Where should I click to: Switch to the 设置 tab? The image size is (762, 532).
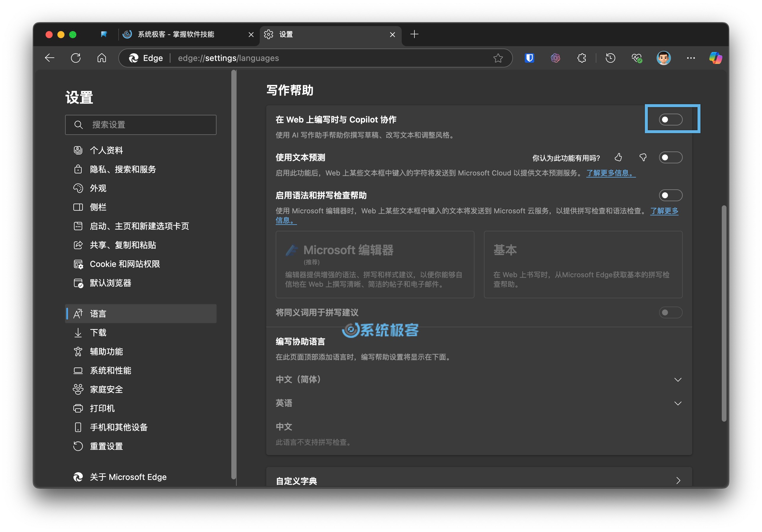click(x=330, y=34)
